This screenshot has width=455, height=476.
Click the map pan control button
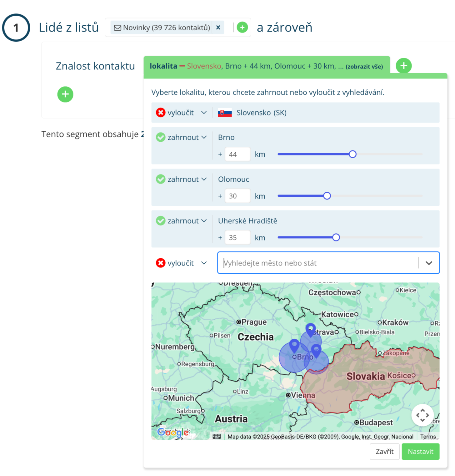point(422,415)
